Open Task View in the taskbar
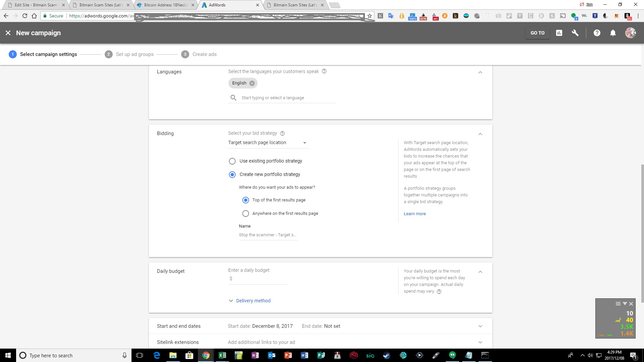The width and height of the screenshot is (644, 362). [x=140, y=355]
